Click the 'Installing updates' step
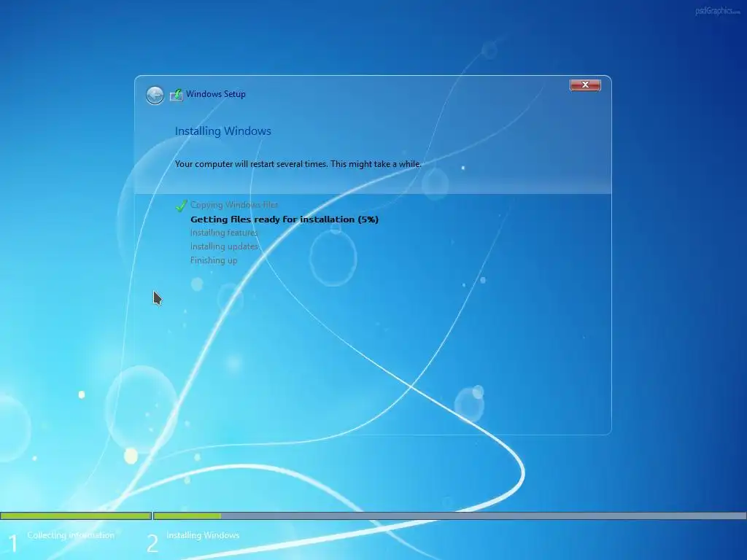 (225, 246)
